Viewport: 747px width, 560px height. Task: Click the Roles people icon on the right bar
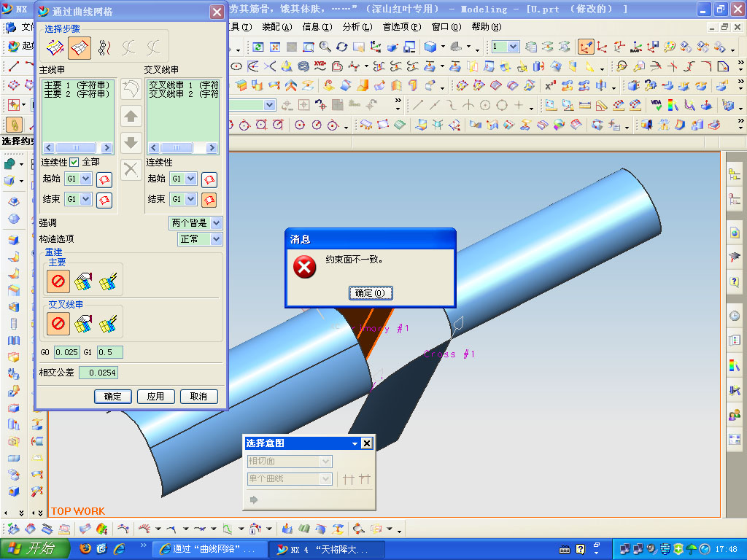[x=735, y=415]
